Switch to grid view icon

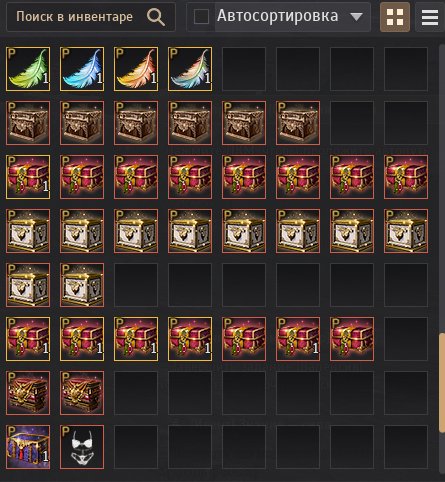tap(395, 17)
